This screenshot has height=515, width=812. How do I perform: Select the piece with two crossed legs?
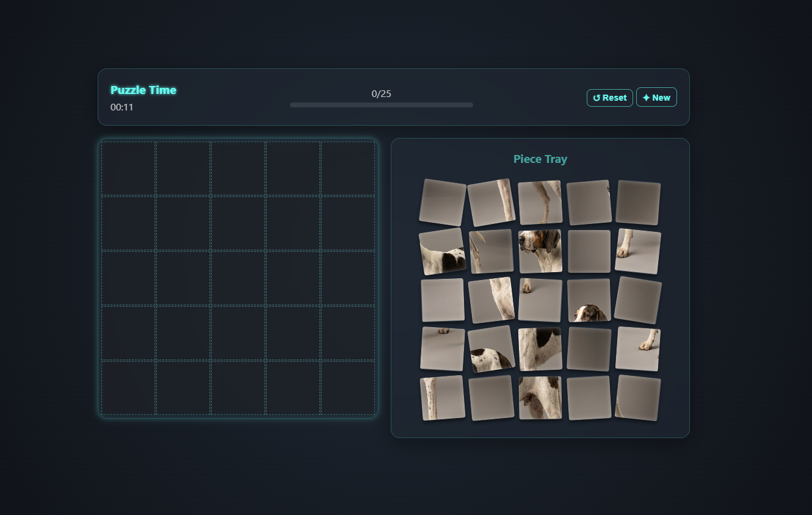point(540,203)
